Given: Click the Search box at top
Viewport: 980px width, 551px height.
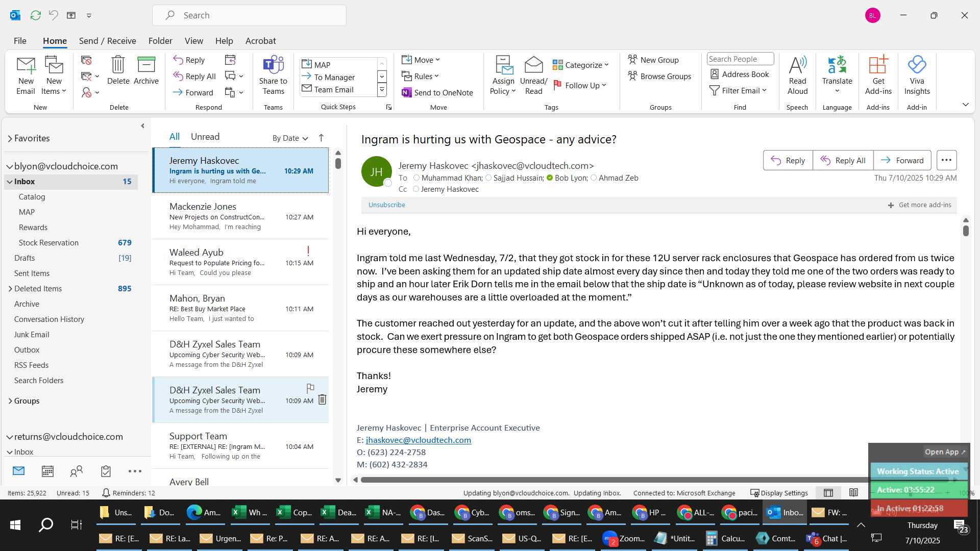Looking at the screenshot, I should pyautogui.click(x=249, y=15).
